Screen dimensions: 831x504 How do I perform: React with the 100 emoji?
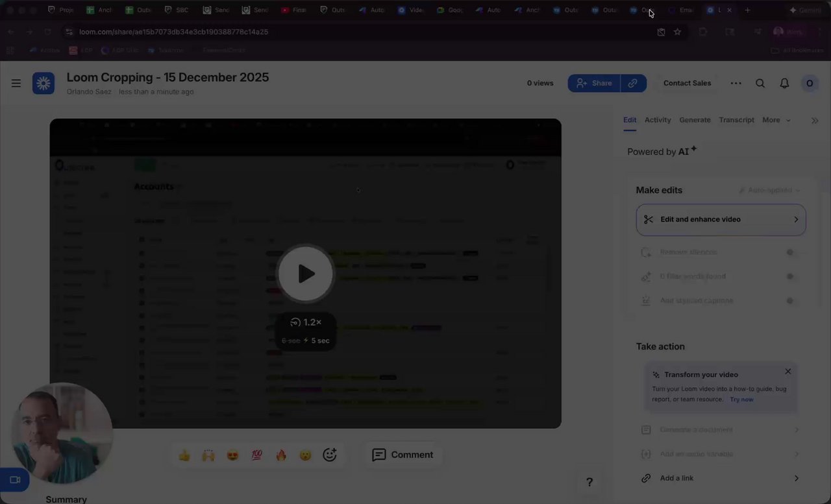[x=256, y=455]
